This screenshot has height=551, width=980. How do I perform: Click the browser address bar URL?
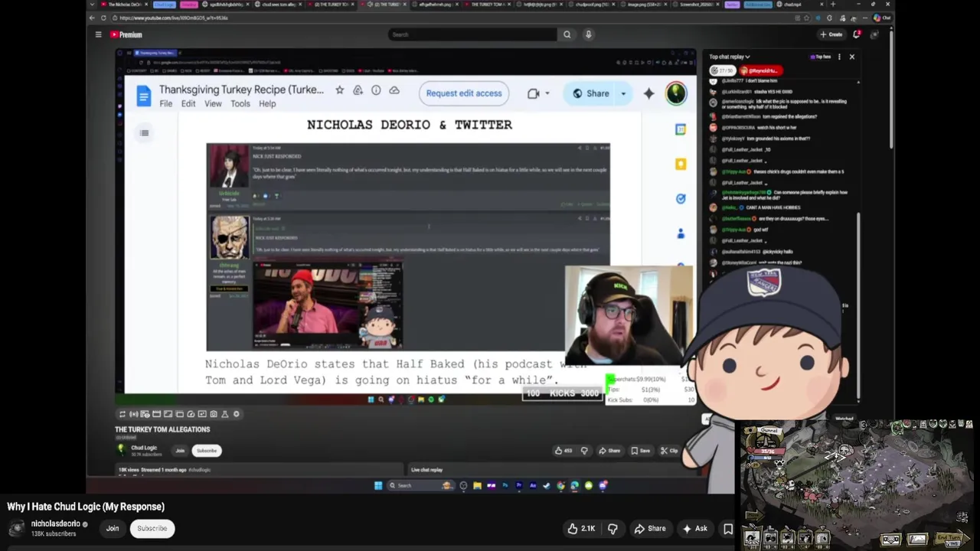pos(174,18)
